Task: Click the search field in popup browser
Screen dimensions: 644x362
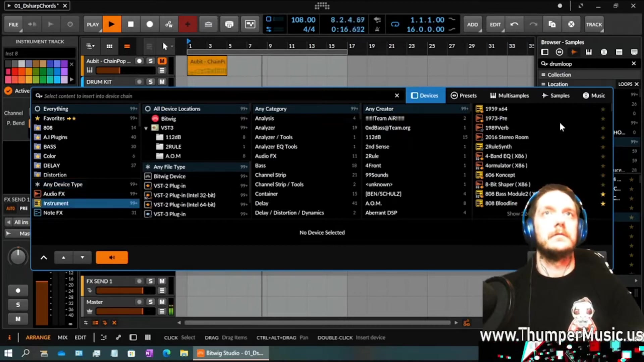Action: [215, 96]
